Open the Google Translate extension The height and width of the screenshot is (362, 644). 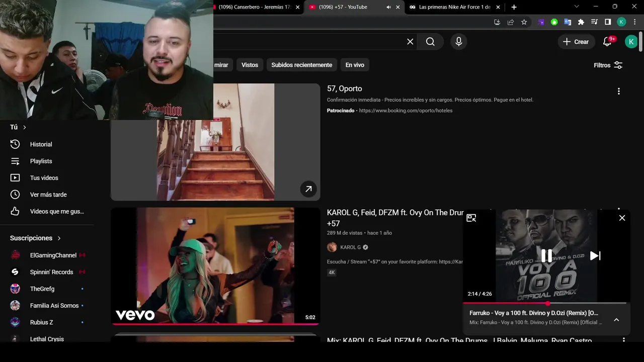[568, 22]
